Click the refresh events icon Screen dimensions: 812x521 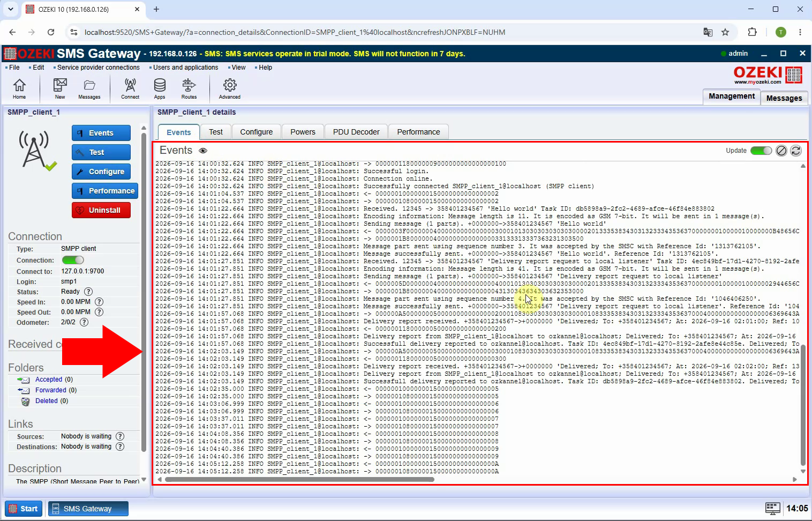click(x=796, y=151)
